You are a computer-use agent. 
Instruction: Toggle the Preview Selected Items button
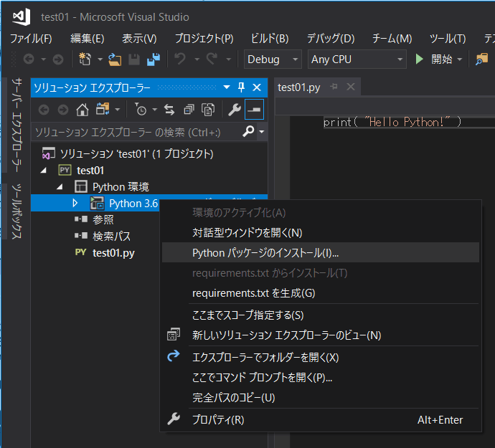pos(254,110)
